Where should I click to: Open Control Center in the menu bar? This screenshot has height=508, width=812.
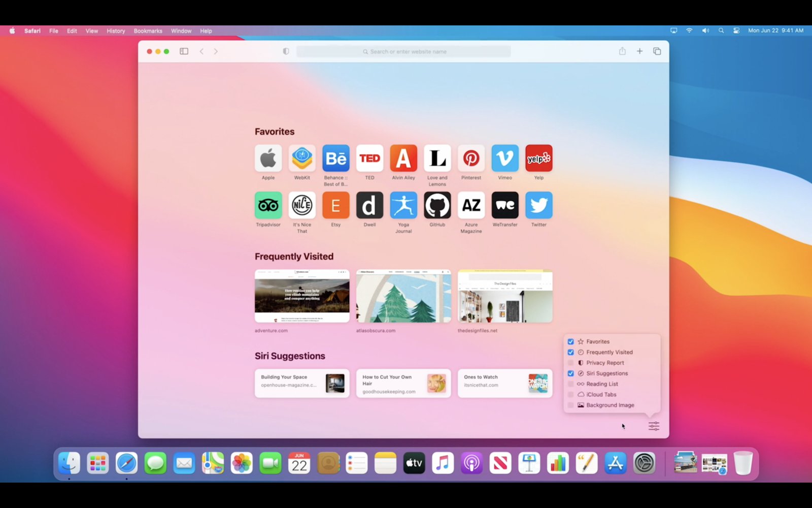click(x=736, y=30)
